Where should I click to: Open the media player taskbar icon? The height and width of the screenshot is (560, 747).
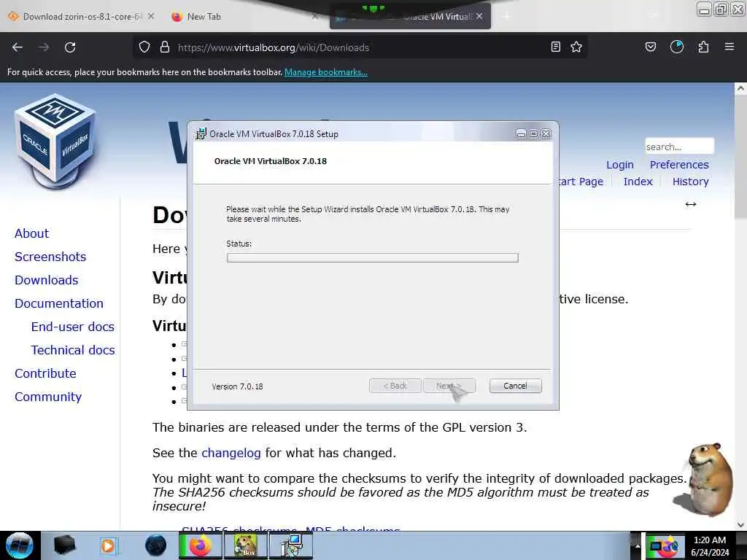(x=108, y=545)
